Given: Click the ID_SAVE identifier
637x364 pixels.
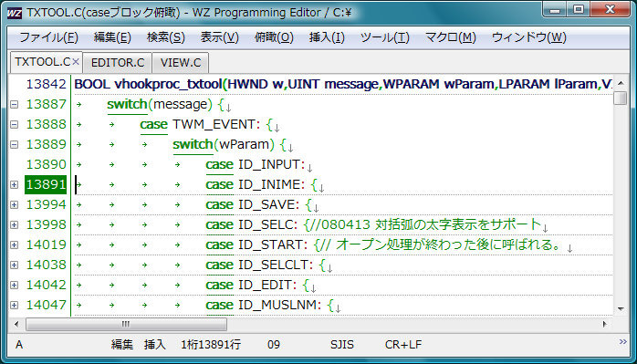Looking at the screenshot, I should (x=266, y=204).
